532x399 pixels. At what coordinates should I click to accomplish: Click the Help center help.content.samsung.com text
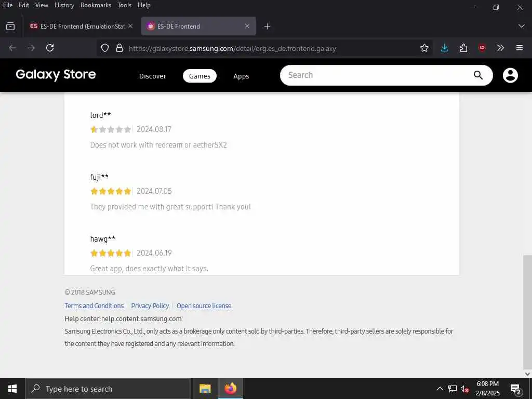point(123,318)
